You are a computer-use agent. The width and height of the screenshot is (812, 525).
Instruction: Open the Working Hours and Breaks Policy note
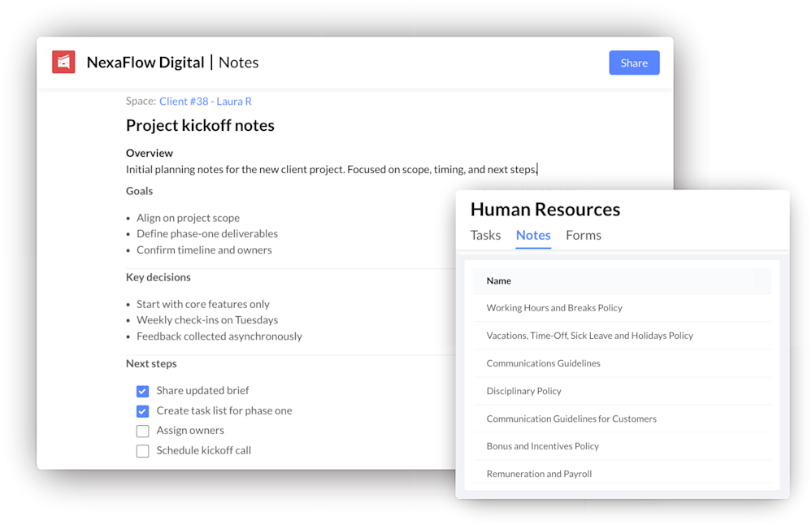coord(554,308)
